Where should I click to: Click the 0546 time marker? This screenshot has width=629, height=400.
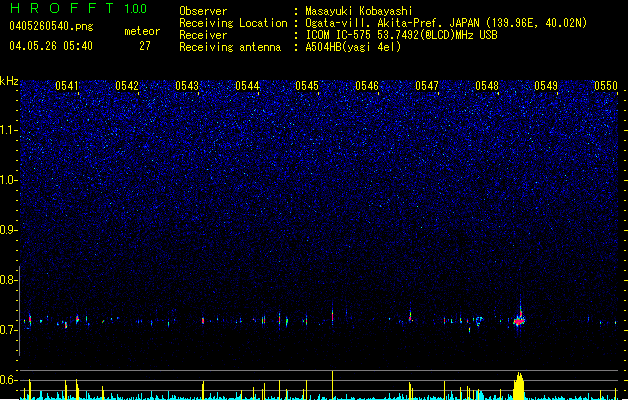pyautogui.click(x=367, y=86)
